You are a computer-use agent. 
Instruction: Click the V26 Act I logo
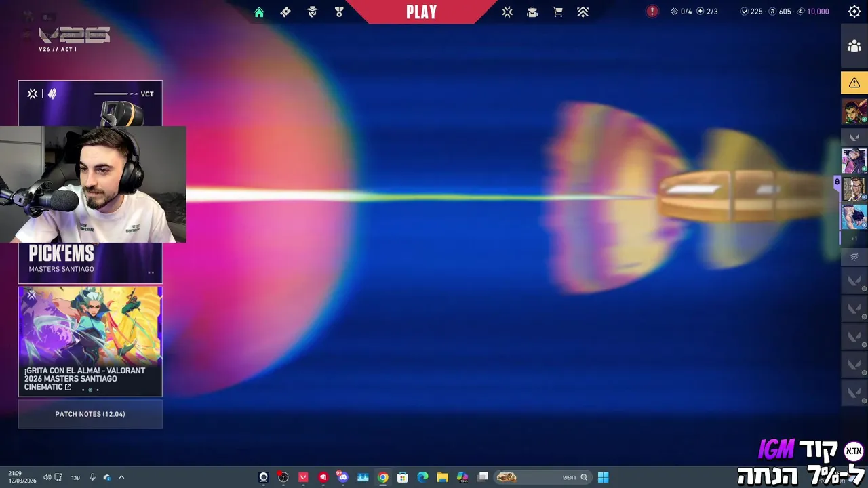[x=74, y=38]
